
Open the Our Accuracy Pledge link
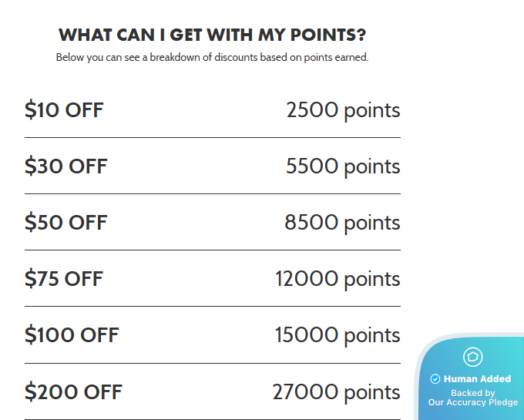(472, 402)
